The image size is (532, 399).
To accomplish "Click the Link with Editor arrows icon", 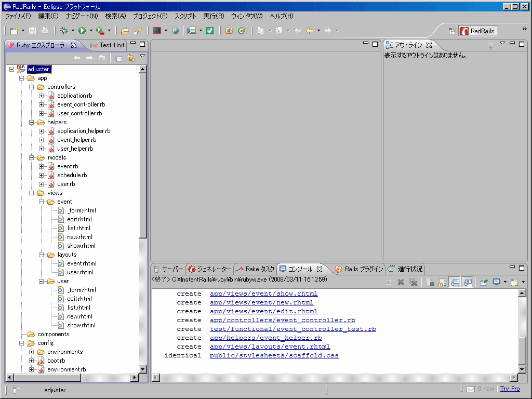I will [131, 58].
